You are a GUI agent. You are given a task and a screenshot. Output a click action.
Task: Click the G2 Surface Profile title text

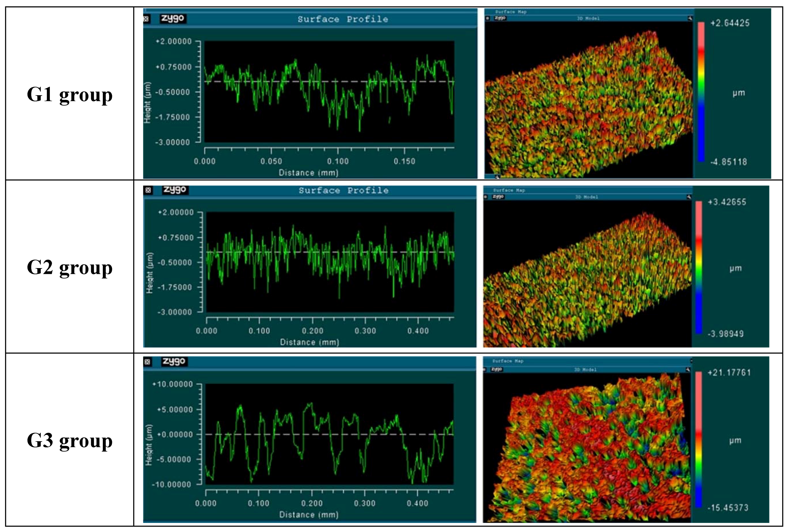click(x=343, y=190)
